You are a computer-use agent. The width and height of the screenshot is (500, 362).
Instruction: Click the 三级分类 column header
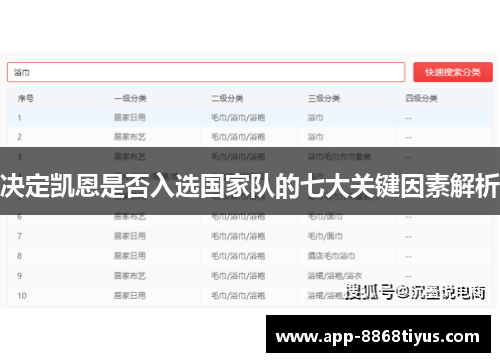(324, 98)
